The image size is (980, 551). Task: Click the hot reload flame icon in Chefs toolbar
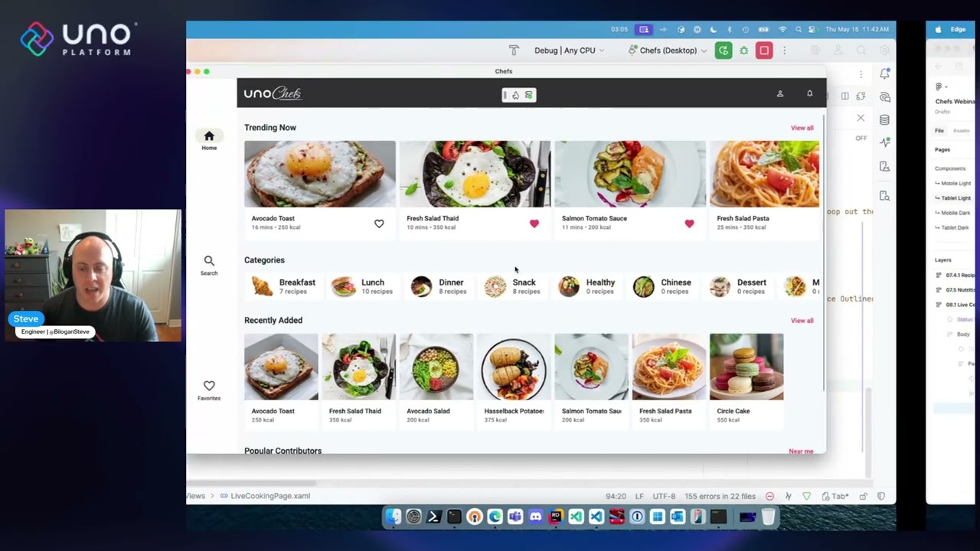point(516,95)
